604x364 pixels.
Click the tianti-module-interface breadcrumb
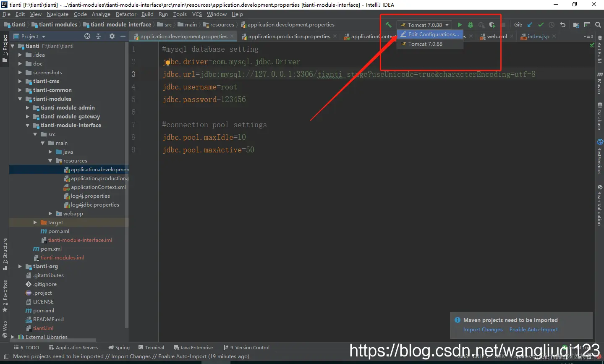117,25
